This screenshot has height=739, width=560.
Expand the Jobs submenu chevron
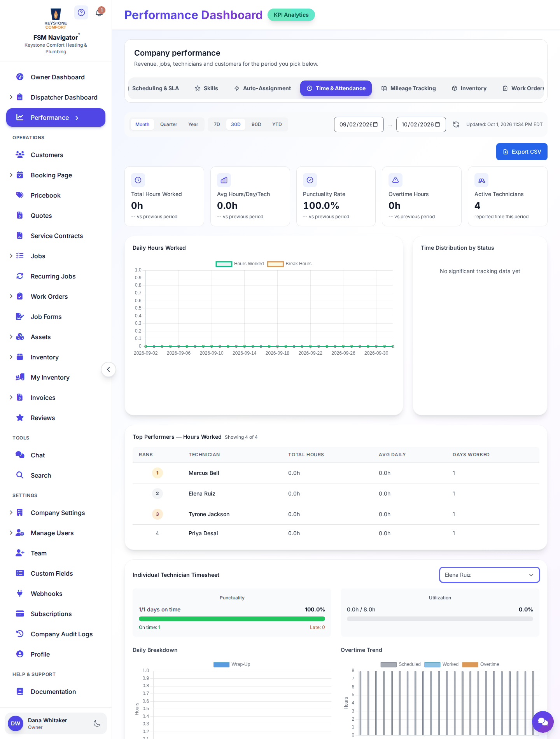[x=11, y=256]
